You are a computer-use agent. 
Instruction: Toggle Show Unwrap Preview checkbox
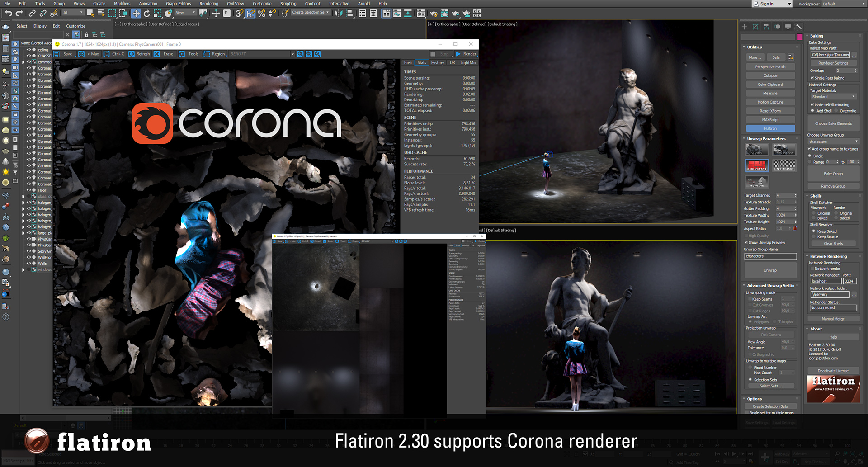click(746, 242)
